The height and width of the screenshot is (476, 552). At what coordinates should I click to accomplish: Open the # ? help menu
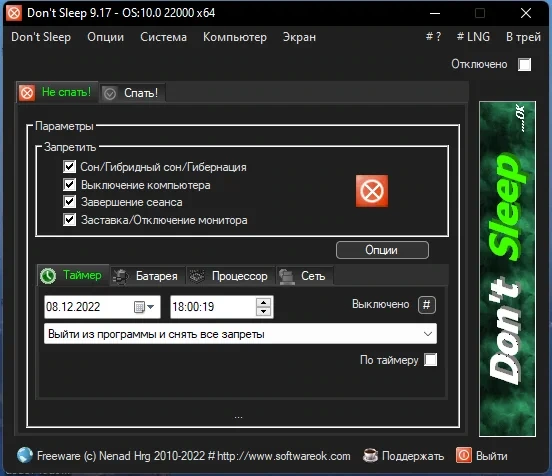coord(433,37)
